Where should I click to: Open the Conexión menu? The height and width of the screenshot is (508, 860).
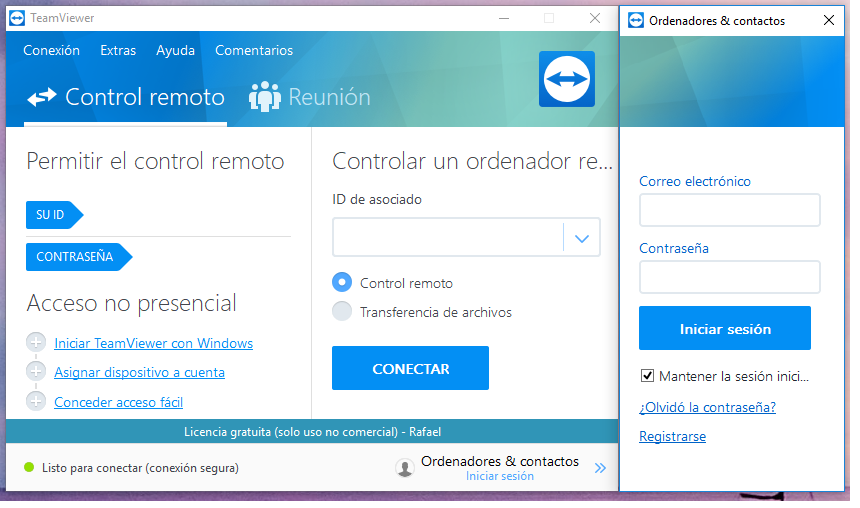52,50
